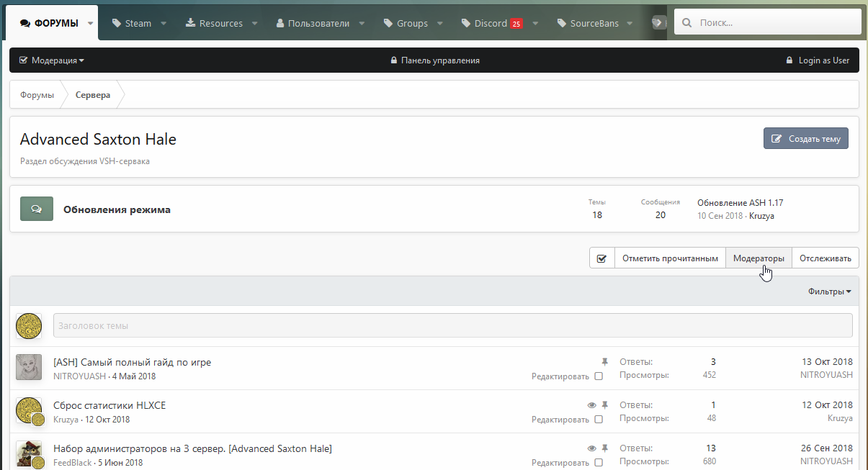
Task: Expand the Groups menu arrow
Action: (x=440, y=23)
